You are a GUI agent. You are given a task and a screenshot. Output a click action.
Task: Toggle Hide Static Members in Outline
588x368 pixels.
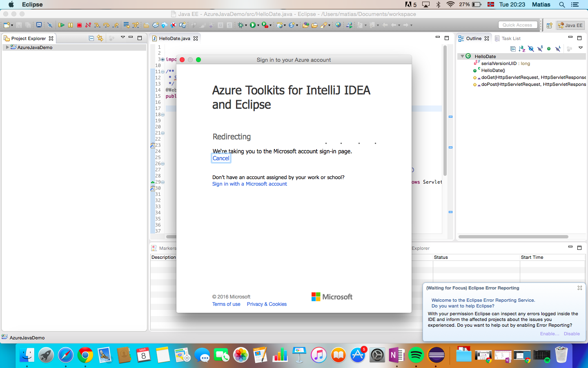[540, 49]
